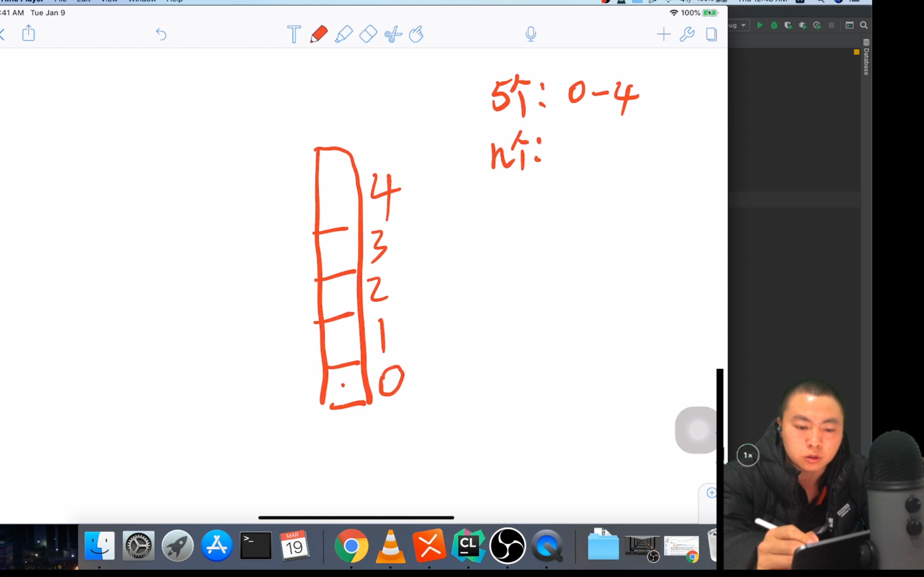Viewport: 924px width, 577px height.
Task: Select the Lasso/Hand tool
Action: [x=416, y=34]
